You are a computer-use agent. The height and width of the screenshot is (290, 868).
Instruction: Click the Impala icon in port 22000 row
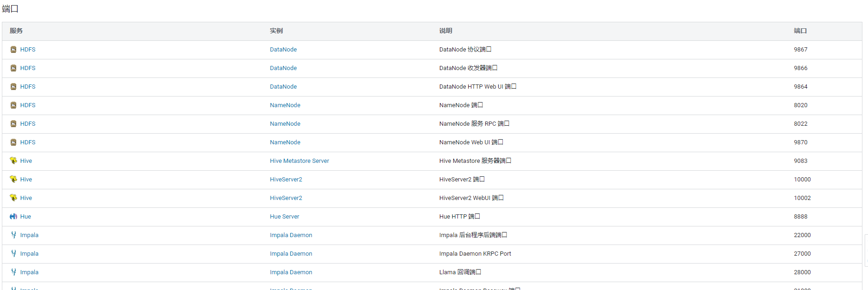coord(13,235)
